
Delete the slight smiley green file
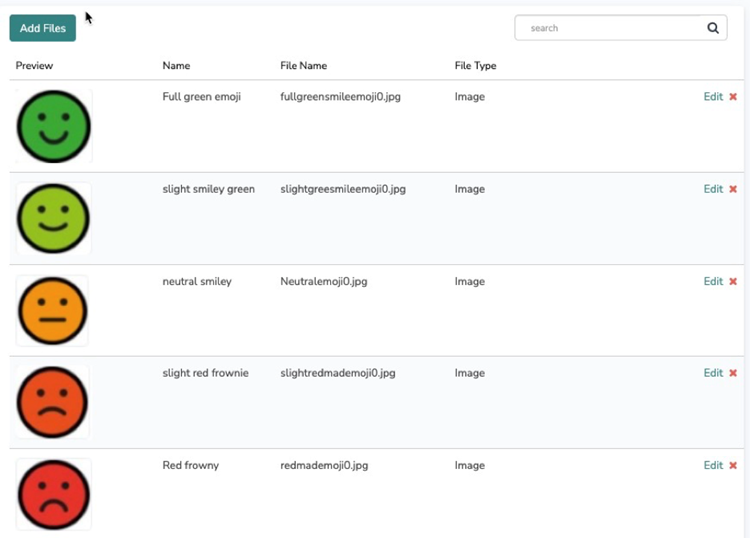point(733,189)
